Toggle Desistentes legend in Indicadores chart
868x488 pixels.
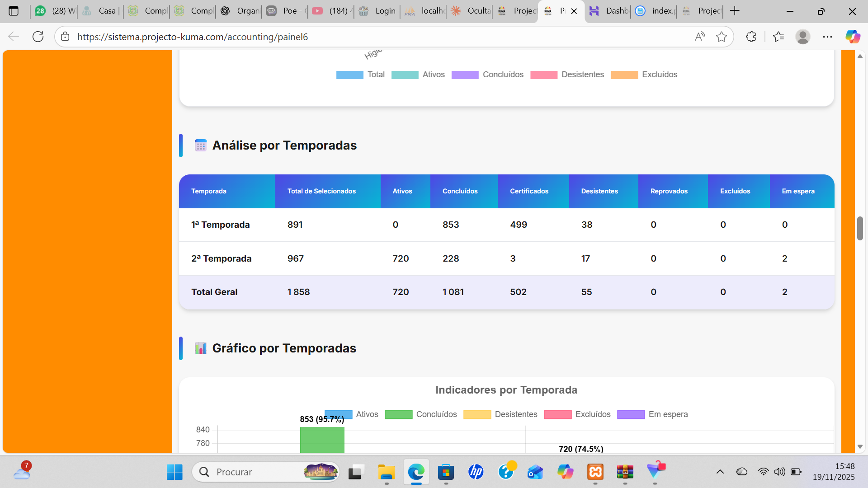[515, 414]
